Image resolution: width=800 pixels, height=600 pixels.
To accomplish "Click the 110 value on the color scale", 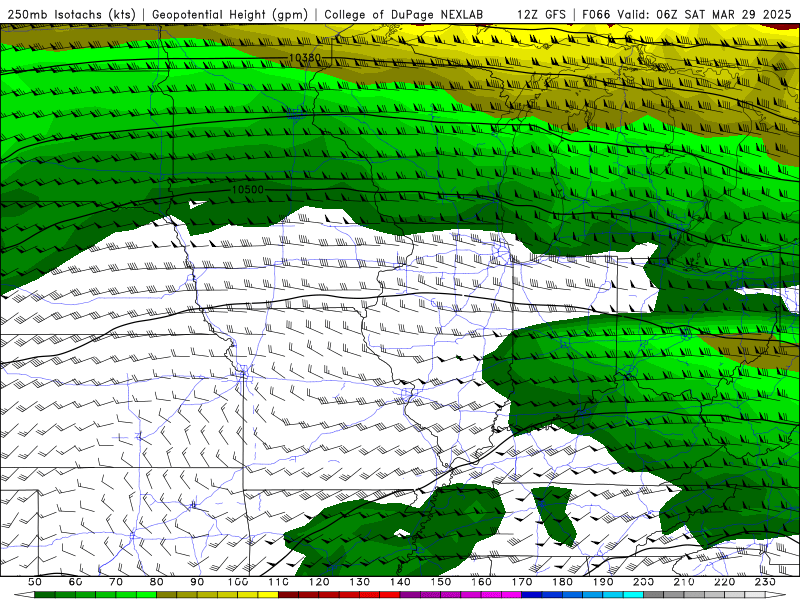I will [x=279, y=582].
